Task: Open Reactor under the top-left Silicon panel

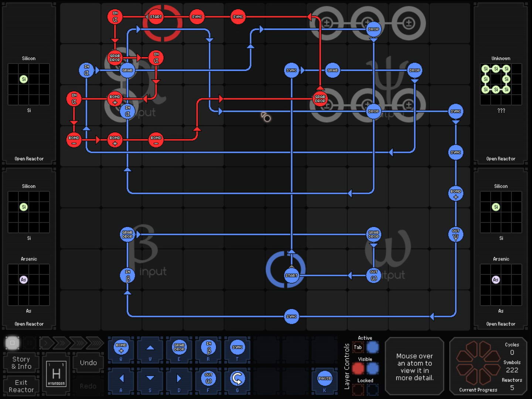Action: [29, 159]
